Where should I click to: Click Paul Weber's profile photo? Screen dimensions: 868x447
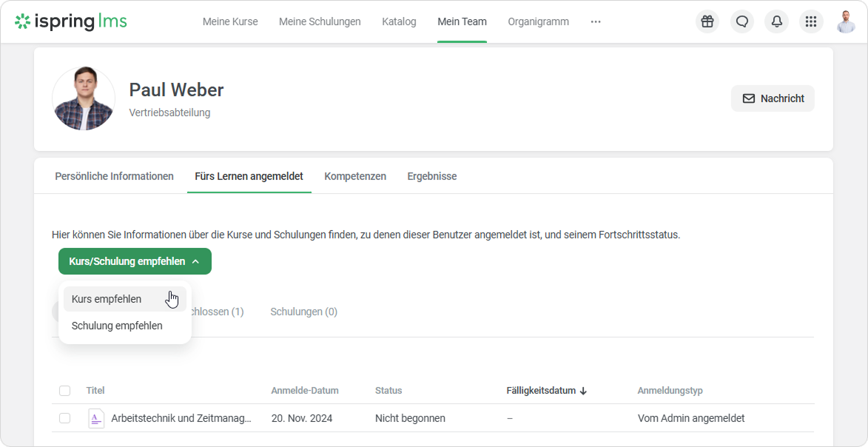pos(84,98)
